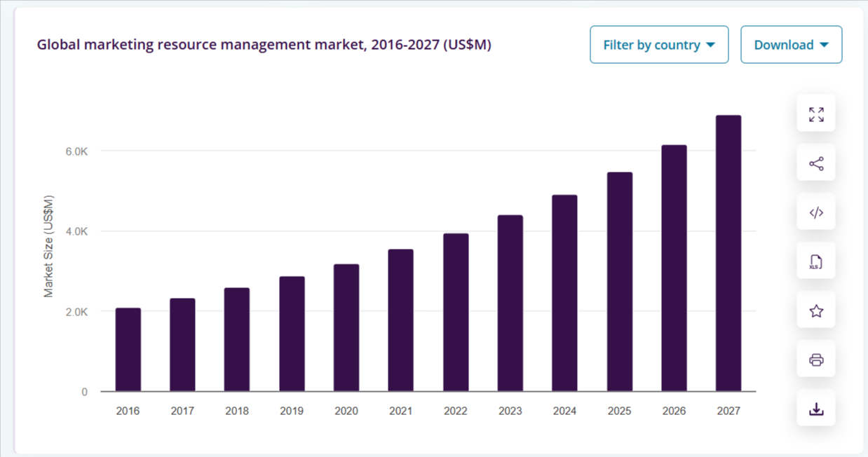Expand the Download dropdown menu
This screenshot has height=457, width=868.
pos(791,45)
